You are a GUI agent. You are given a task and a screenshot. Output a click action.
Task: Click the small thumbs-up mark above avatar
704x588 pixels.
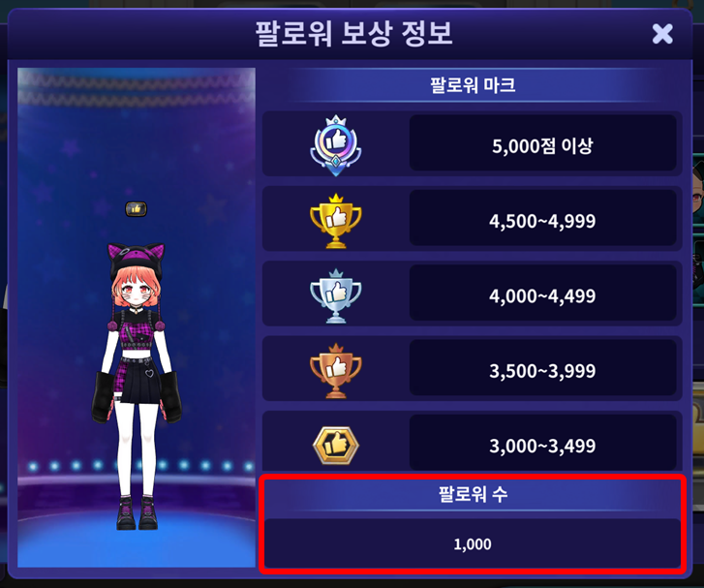point(136,209)
